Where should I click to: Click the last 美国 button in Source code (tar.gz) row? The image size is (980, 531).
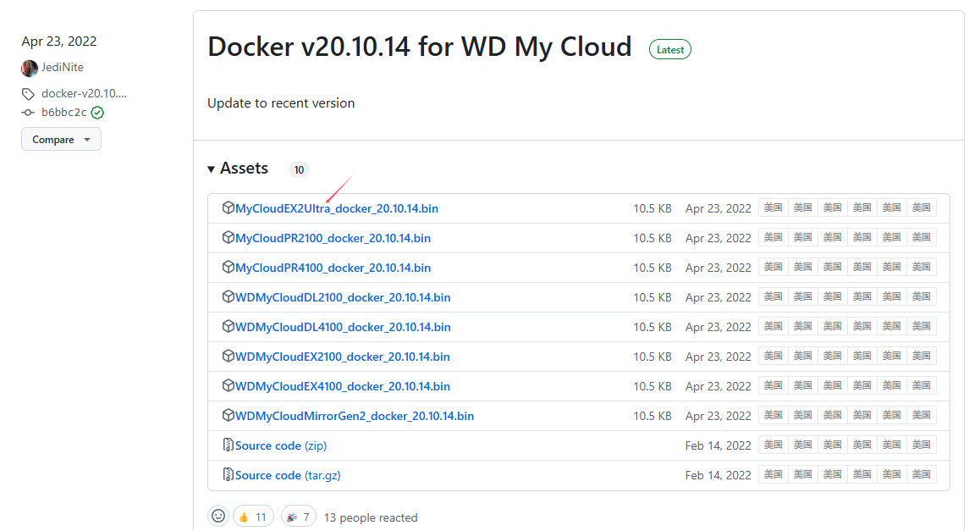pyautogui.click(x=922, y=475)
